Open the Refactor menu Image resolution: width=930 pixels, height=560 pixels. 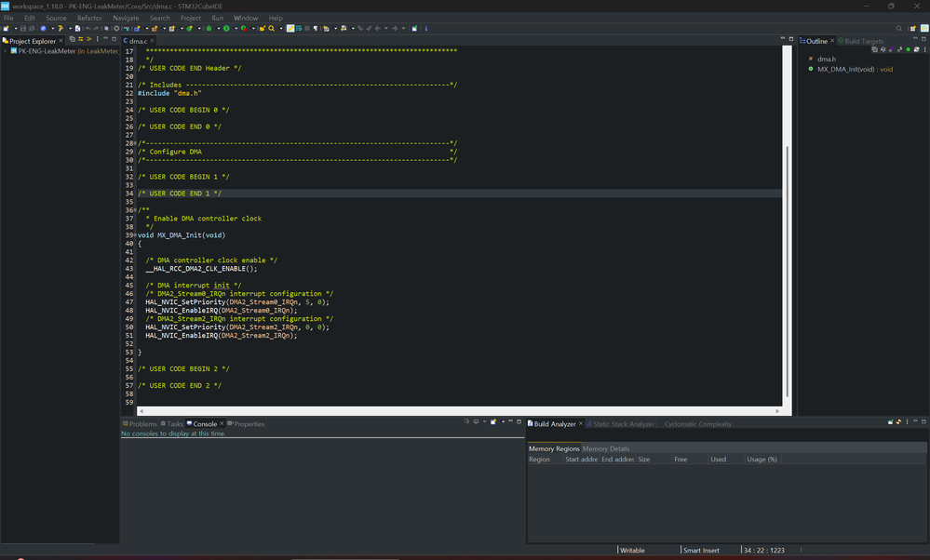pos(89,18)
